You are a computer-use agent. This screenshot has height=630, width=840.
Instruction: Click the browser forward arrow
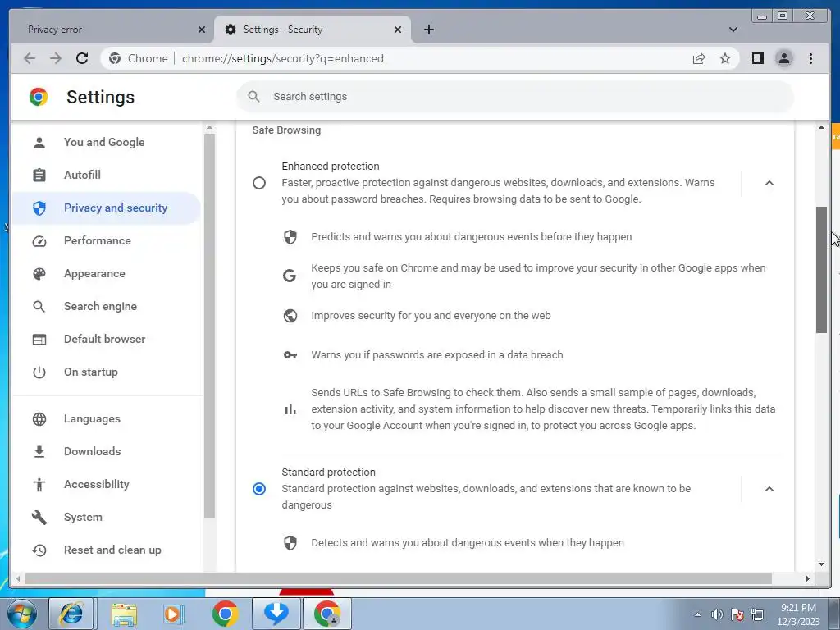coord(56,58)
